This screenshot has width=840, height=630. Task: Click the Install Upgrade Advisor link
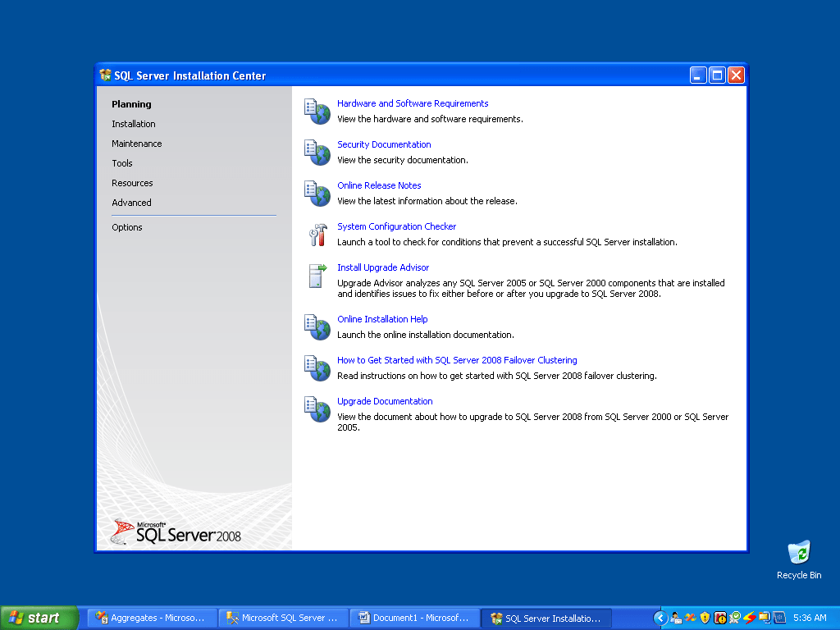(383, 267)
